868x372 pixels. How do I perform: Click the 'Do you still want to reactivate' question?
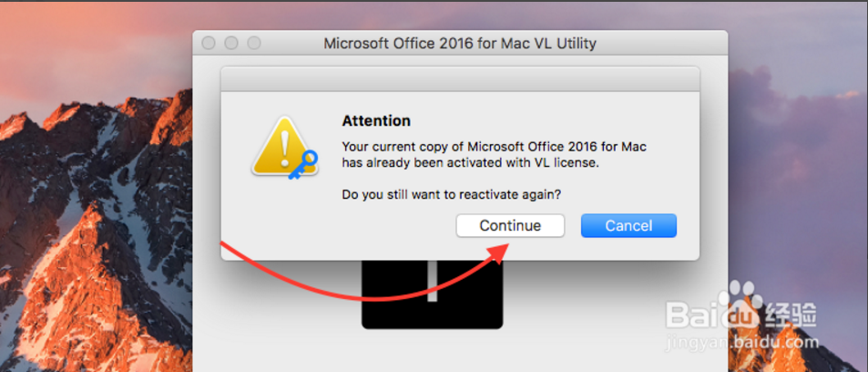coord(451,194)
